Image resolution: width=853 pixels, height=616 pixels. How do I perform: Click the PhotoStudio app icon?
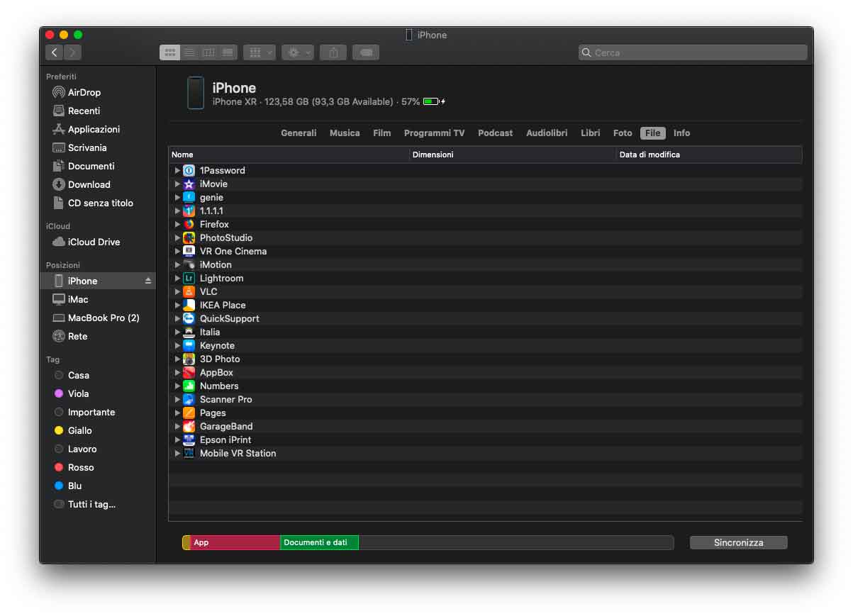(x=189, y=237)
